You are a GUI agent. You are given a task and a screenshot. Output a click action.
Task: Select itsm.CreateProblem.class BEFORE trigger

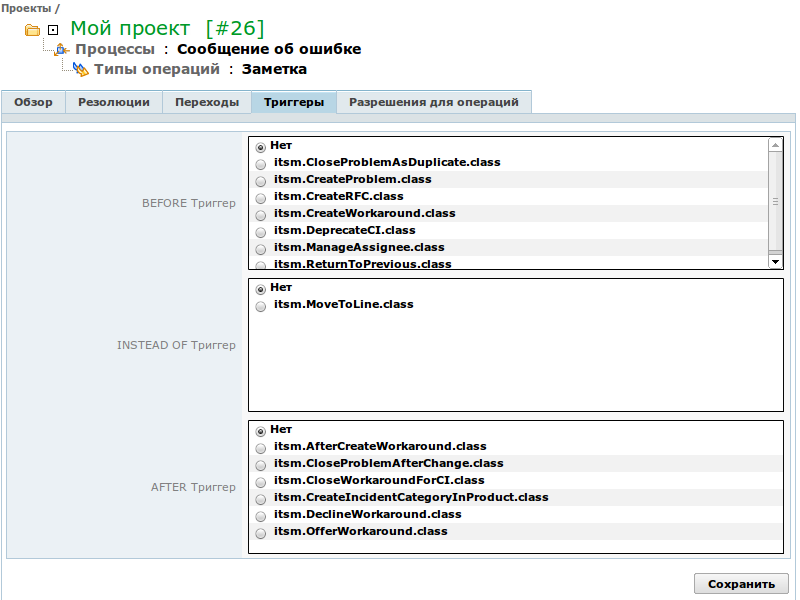(261, 181)
